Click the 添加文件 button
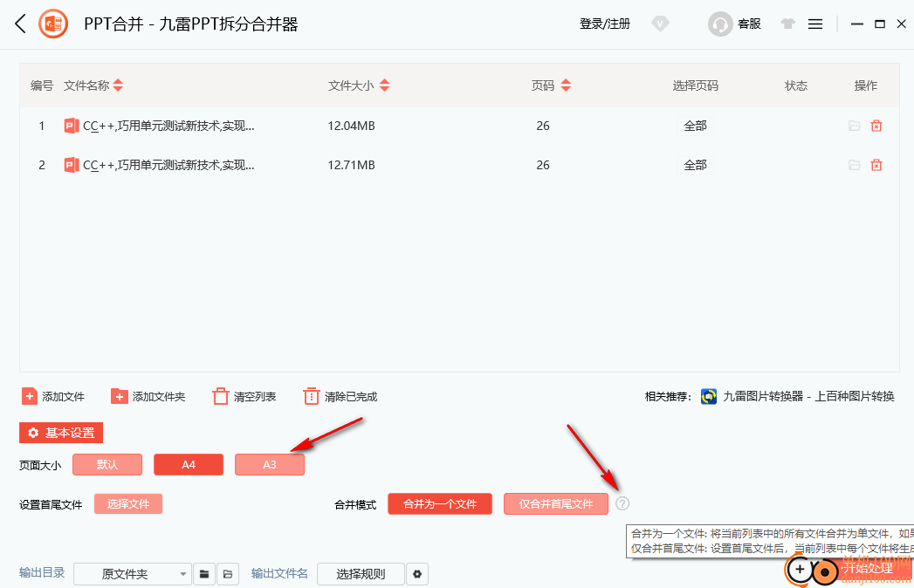914x588 pixels. 53,396
